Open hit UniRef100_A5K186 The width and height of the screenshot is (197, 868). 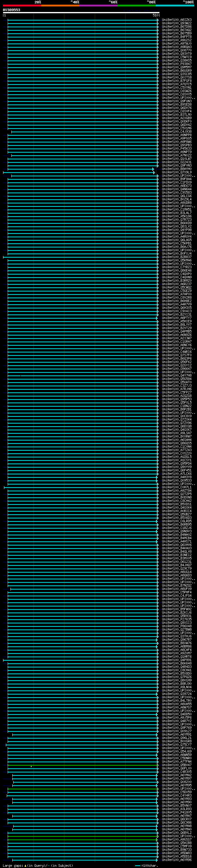point(176,216)
